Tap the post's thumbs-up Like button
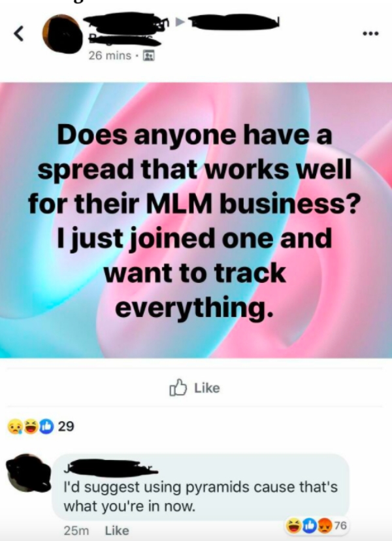This screenshot has height=541, width=392. [195, 388]
